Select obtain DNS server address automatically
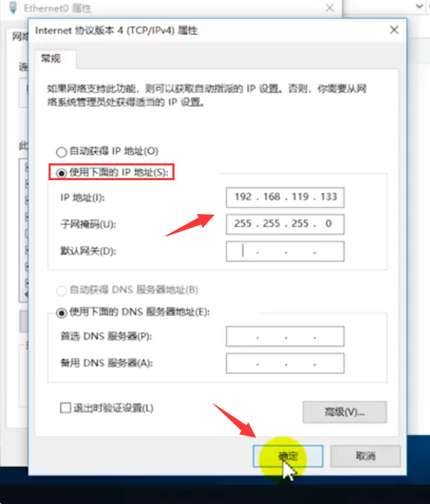This screenshot has height=504, width=430. (61, 291)
